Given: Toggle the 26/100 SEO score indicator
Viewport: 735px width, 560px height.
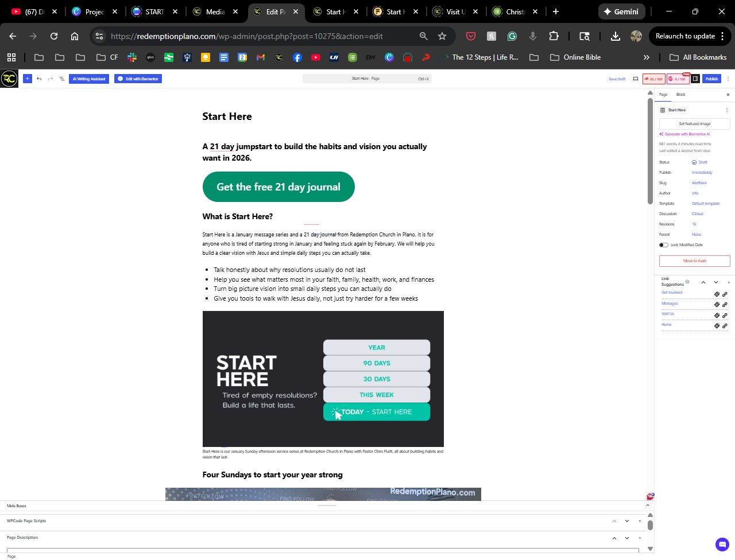Looking at the screenshot, I should (654, 79).
